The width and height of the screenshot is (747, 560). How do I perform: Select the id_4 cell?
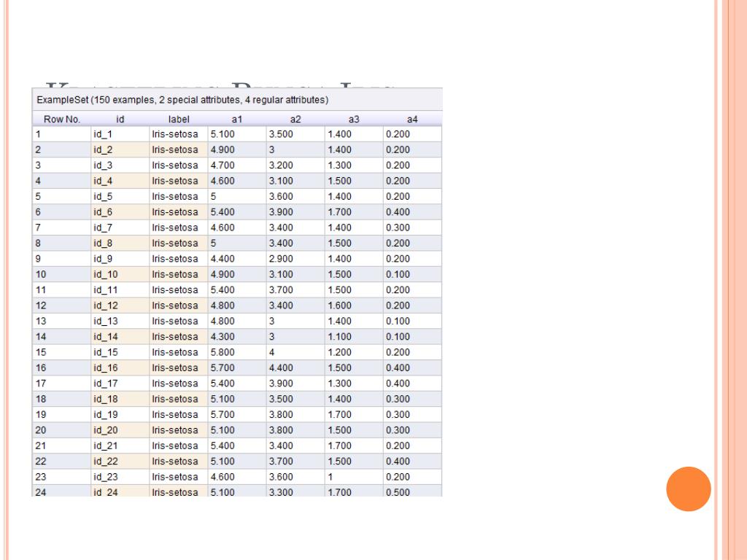pos(120,181)
